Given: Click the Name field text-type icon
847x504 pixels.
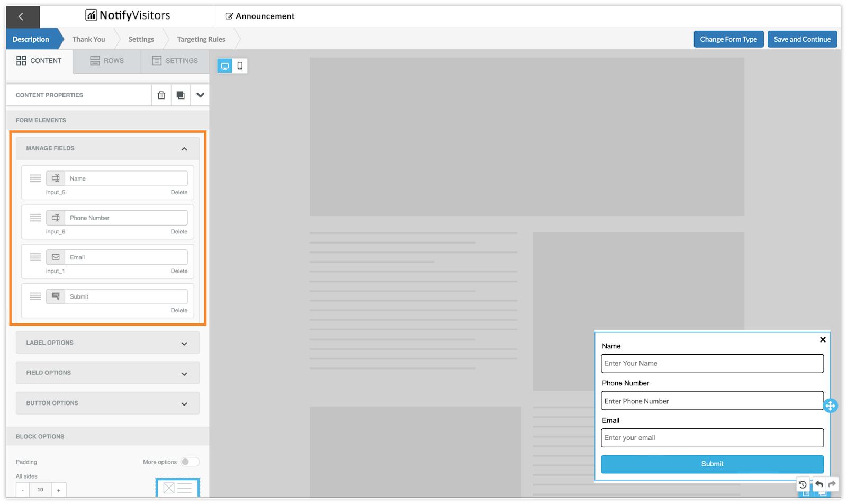Looking at the screenshot, I should (56, 178).
